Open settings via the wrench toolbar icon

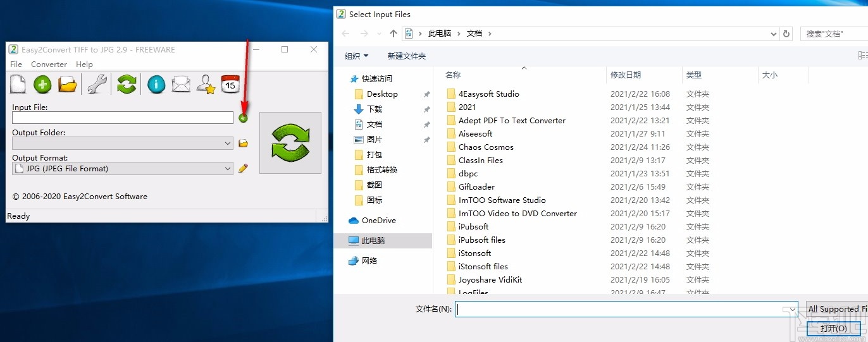click(96, 84)
